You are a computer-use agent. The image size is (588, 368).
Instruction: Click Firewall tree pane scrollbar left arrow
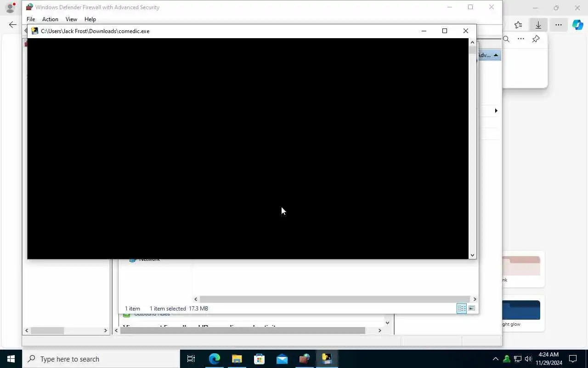27,330
